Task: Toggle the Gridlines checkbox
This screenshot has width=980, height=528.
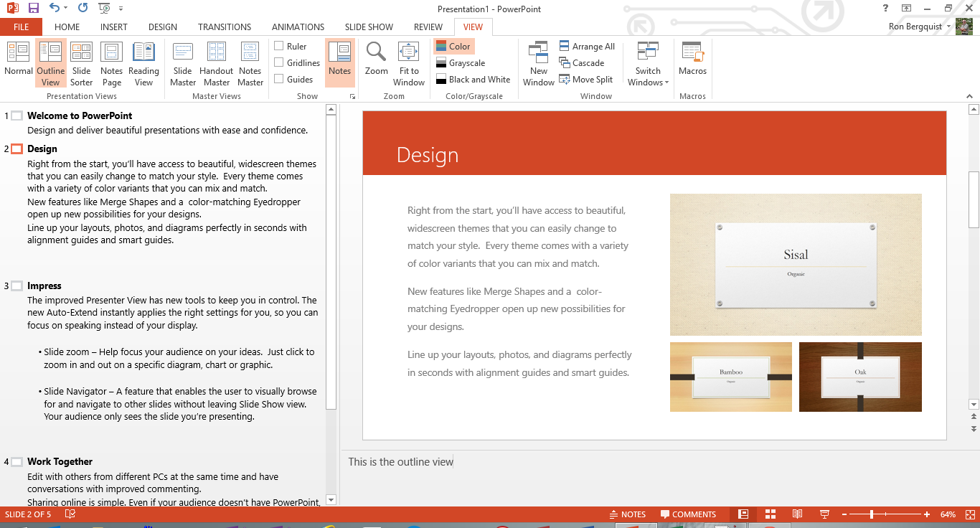Action: click(279, 63)
